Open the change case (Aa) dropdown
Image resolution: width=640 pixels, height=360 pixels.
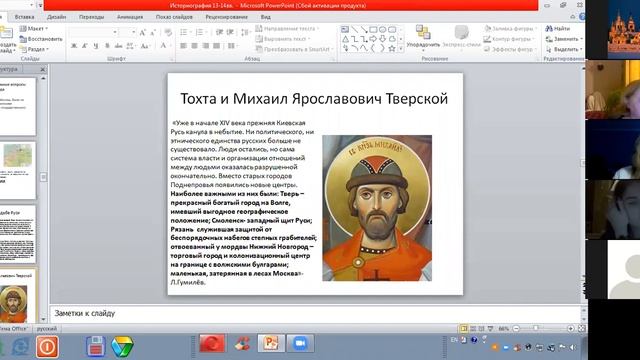145,46
